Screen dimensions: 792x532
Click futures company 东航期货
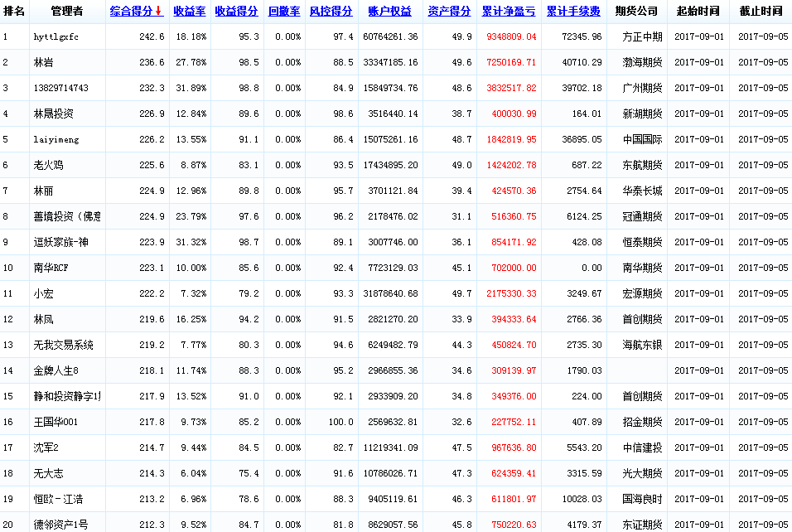pos(642,165)
